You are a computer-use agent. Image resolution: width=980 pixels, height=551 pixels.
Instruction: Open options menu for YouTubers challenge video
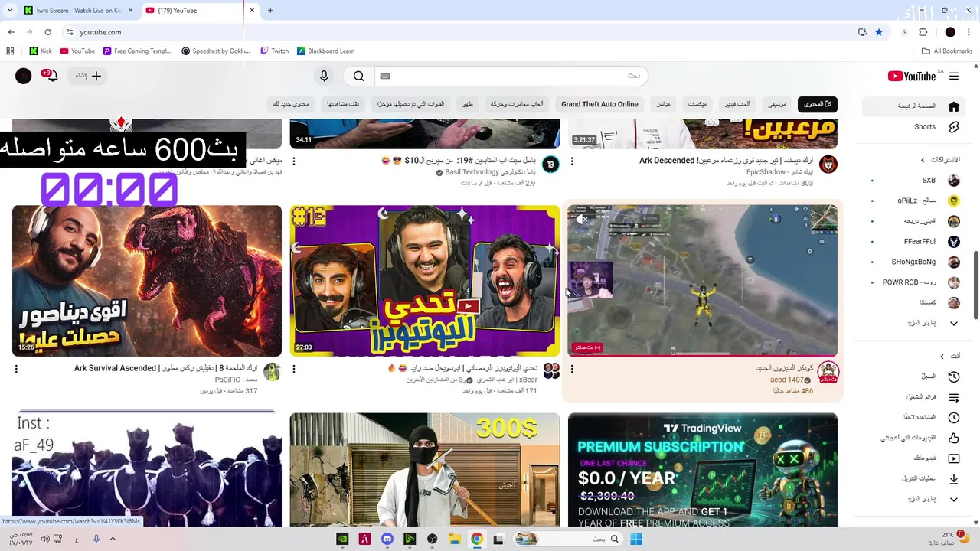294,369
